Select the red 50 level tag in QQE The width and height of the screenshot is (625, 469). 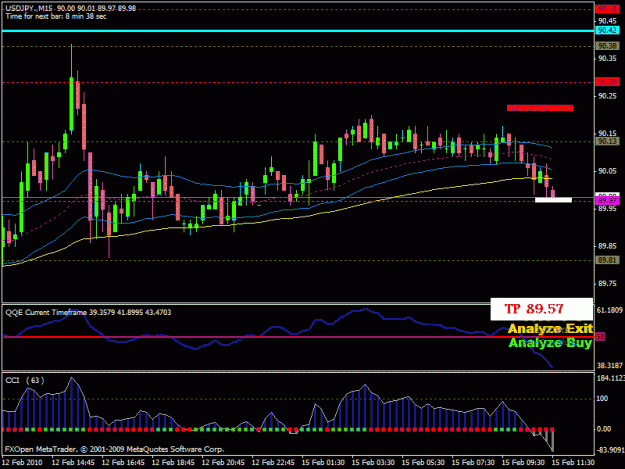pyautogui.click(x=600, y=337)
